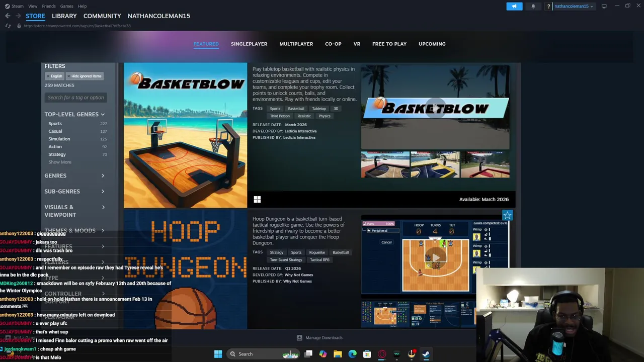Reload the store page with refresh icon
This screenshot has width=644, height=362.
click(8, 26)
